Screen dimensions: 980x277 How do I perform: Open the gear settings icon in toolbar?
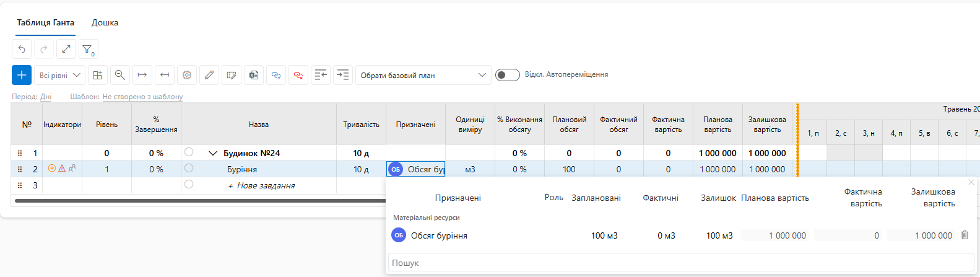187,75
